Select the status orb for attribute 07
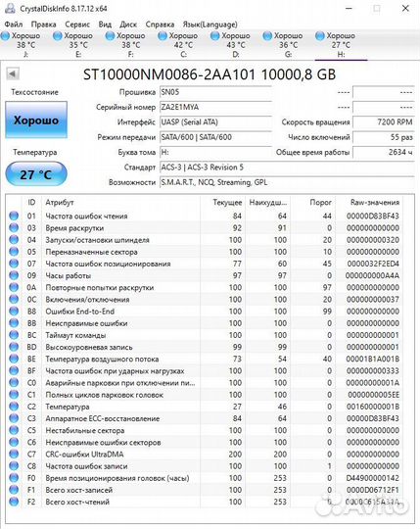The image size is (420, 529). click(x=14, y=264)
